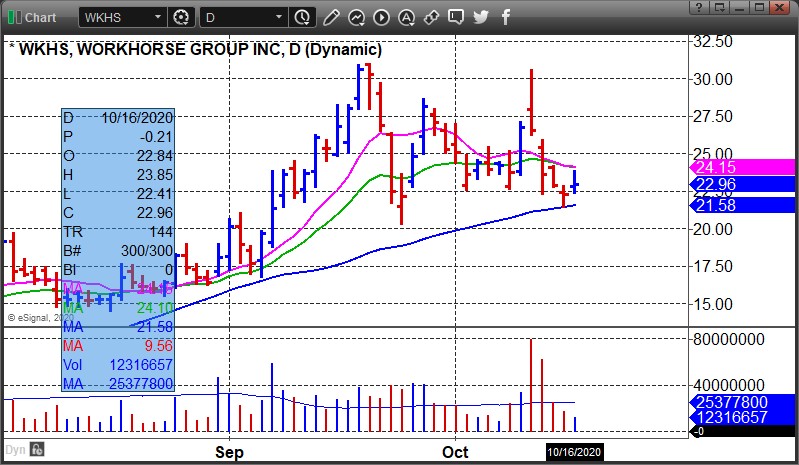Click the B# 300/300 row in data box

pyautogui.click(x=118, y=251)
